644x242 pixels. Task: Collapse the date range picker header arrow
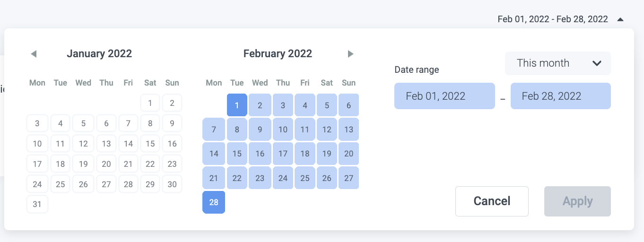(620, 19)
